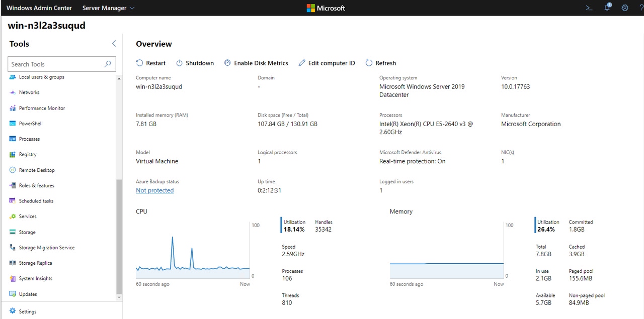Open the Registry tool in the sidebar
The height and width of the screenshot is (319, 644).
[x=29, y=154]
